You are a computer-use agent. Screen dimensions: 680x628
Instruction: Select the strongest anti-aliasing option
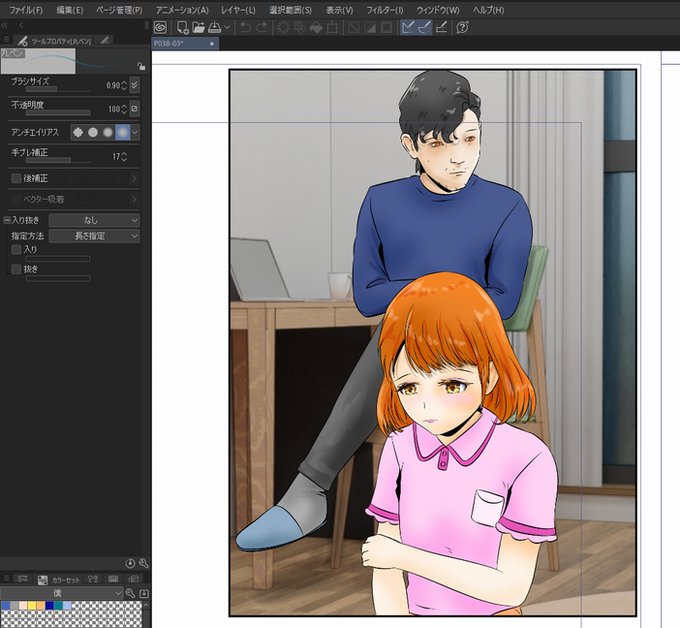coord(123,132)
